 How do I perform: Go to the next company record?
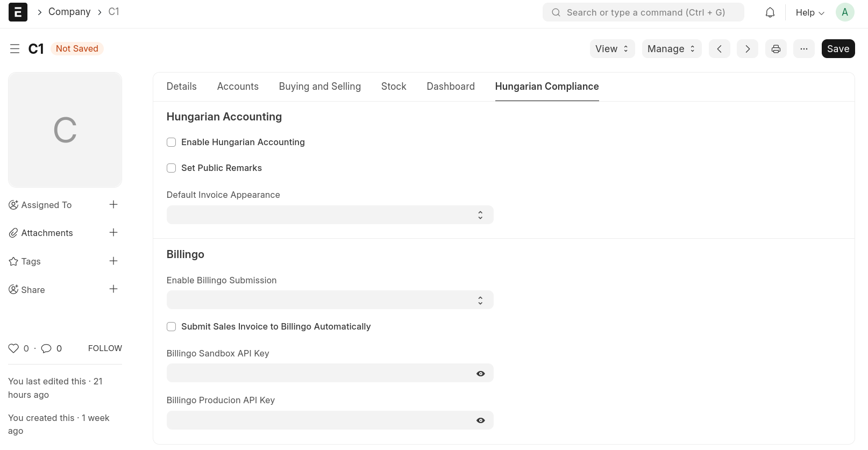click(x=747, y=49)
